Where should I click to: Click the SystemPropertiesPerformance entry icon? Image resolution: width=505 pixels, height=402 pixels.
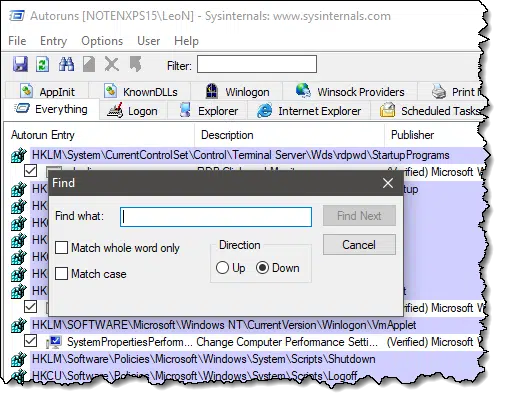tap(54, 342)
